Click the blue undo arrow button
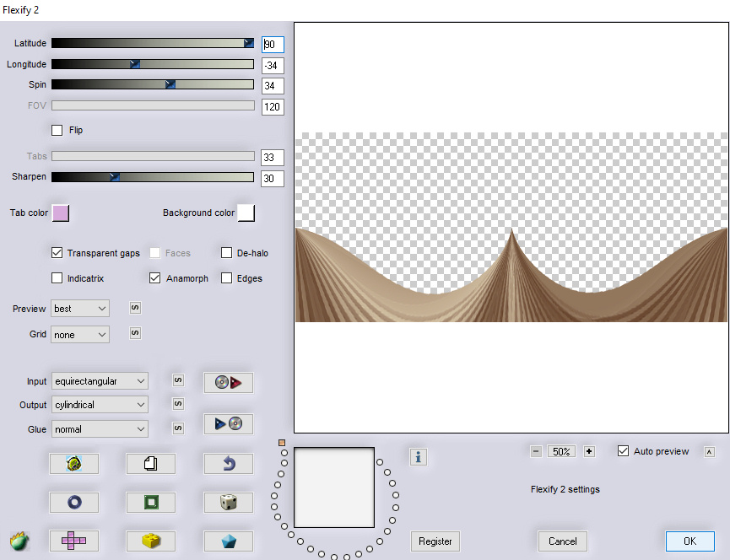Viewport: 730px width, 560px height. 228,463
